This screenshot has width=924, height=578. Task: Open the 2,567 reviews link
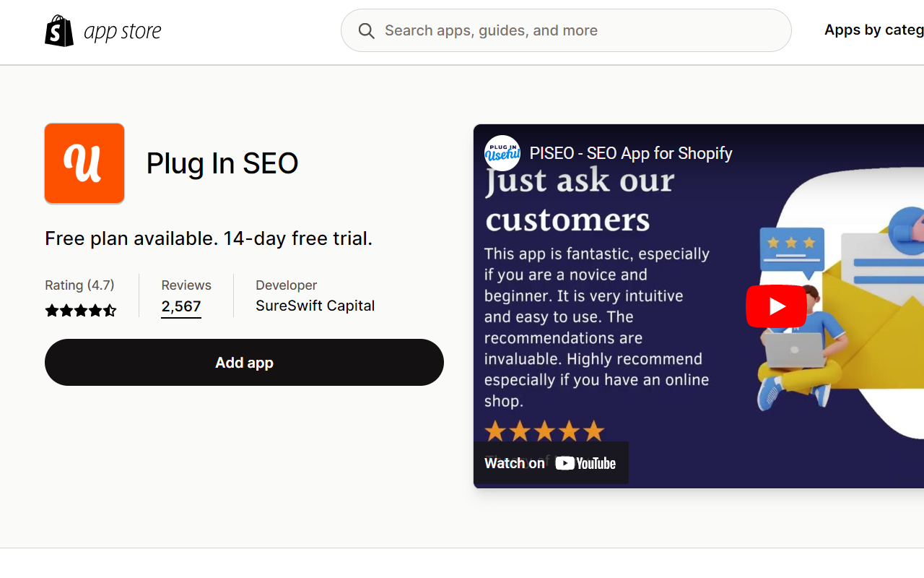pos(180,306)
